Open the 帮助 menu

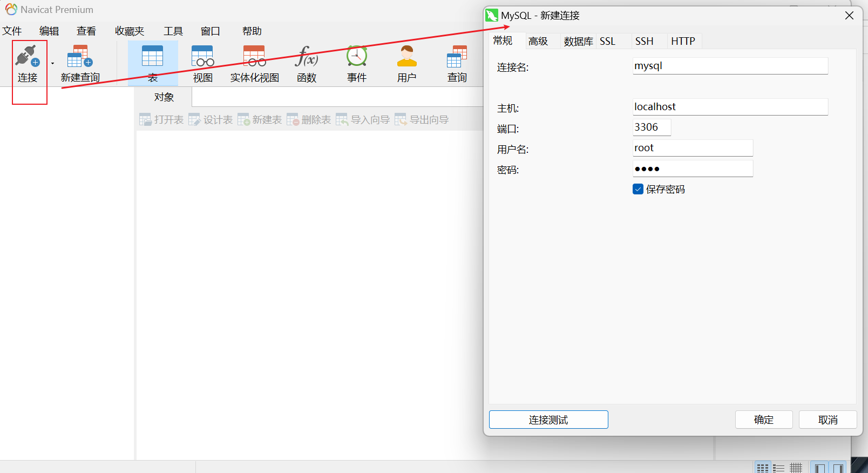point(252,31)
